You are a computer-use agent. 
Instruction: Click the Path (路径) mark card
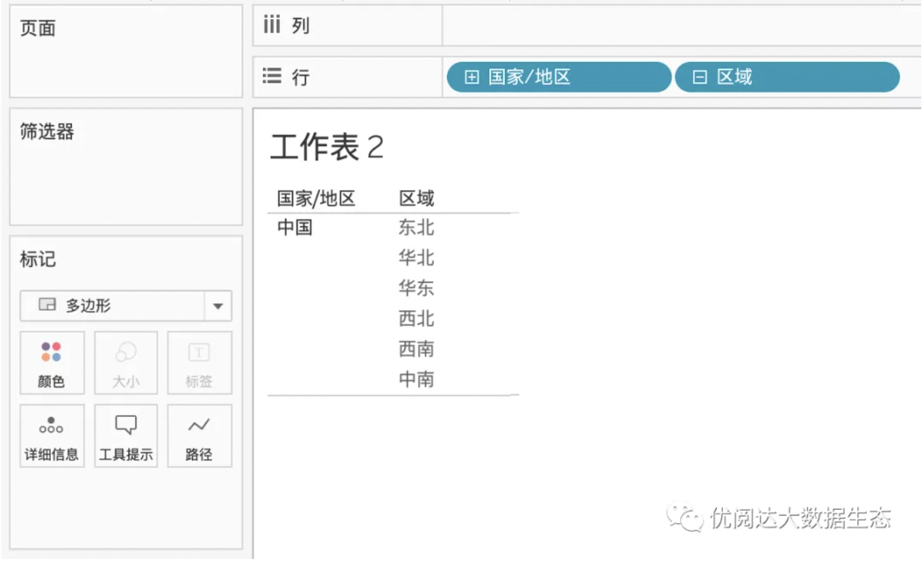199,436
